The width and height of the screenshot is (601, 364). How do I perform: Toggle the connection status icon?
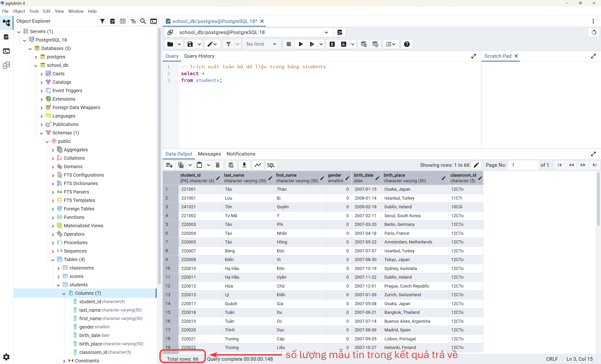[x=170, y=32]
